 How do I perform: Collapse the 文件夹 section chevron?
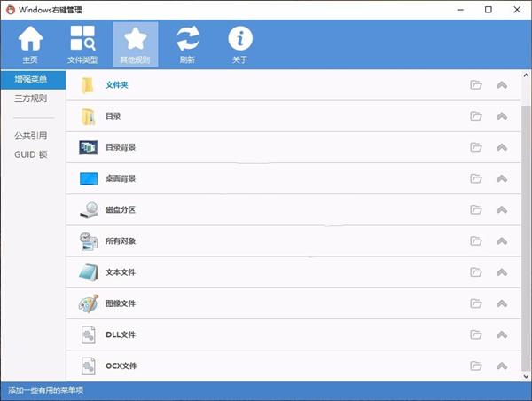(502, 85)
